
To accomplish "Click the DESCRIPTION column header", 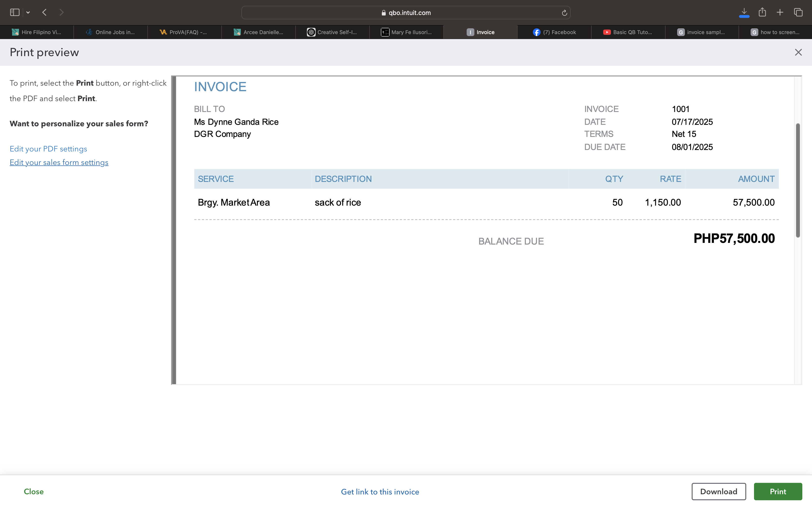I will (x=343, y=179).
